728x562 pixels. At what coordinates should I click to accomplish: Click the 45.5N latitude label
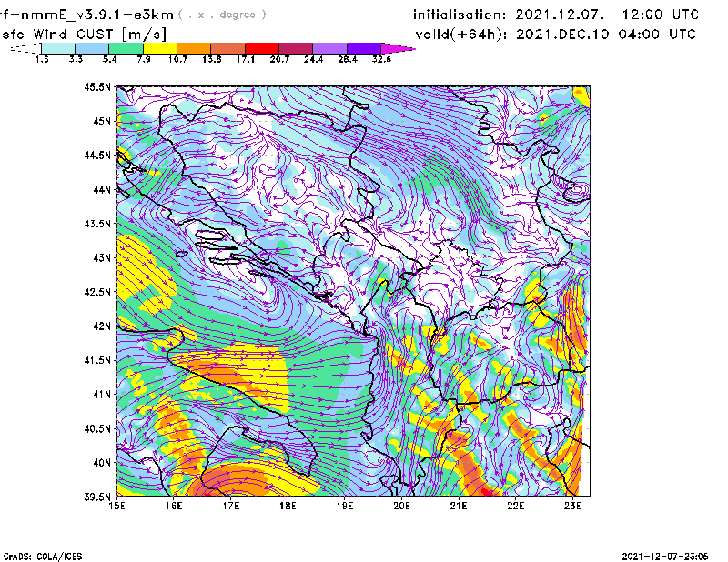[97, 86]
